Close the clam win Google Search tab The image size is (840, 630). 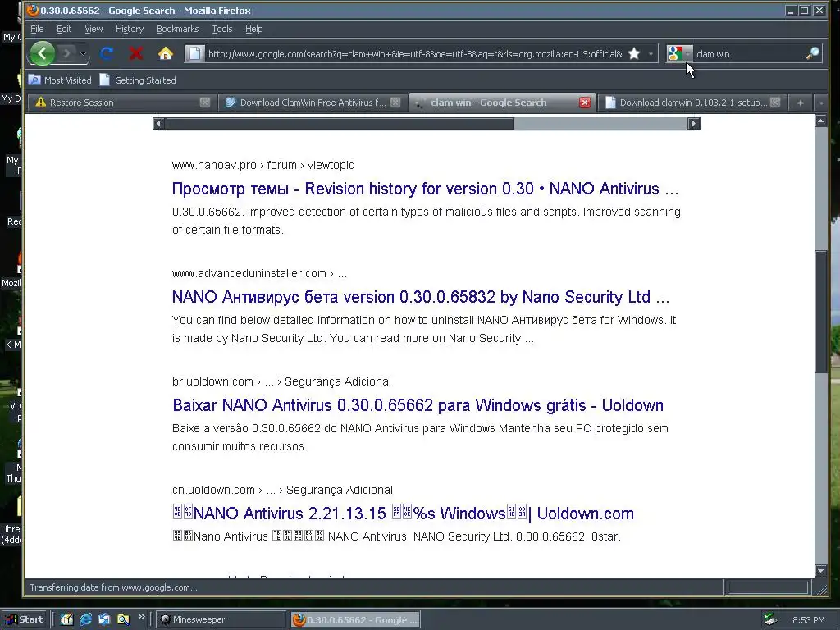[x=585, y=103]
